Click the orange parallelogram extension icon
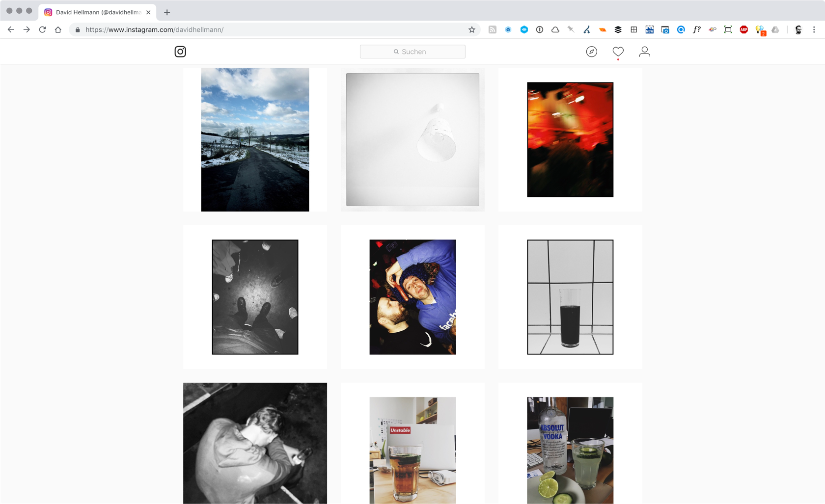Screen dimensions: 825x504 tap(603, 29)
